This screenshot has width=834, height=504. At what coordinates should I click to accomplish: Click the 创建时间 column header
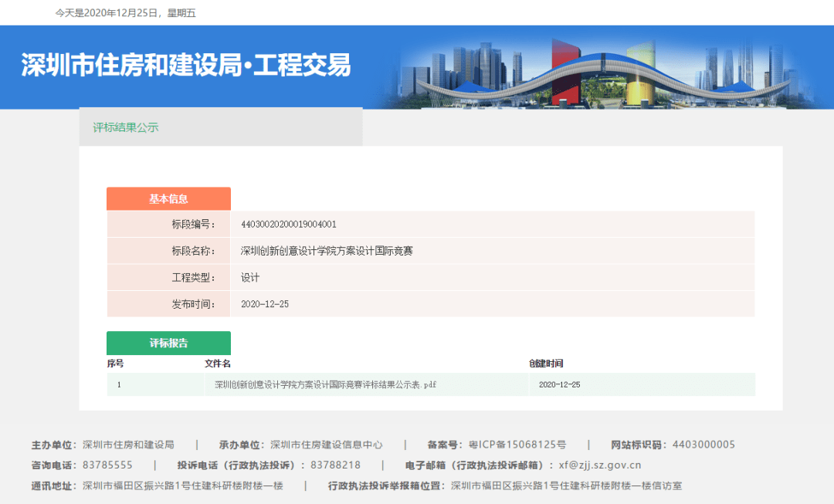(546, 364)
